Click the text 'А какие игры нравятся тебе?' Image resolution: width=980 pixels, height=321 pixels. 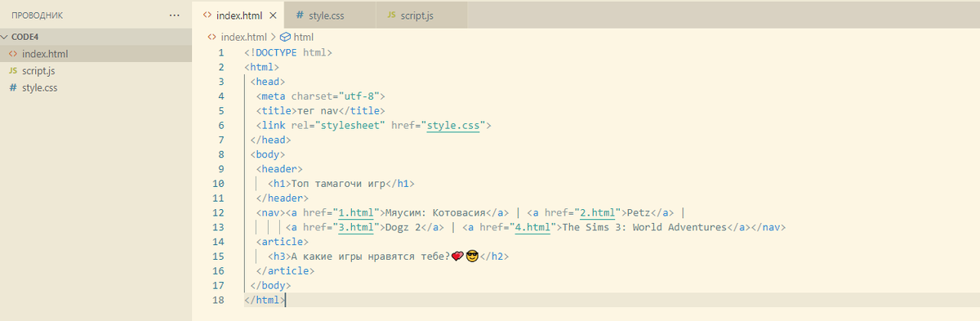coord(371,256)
